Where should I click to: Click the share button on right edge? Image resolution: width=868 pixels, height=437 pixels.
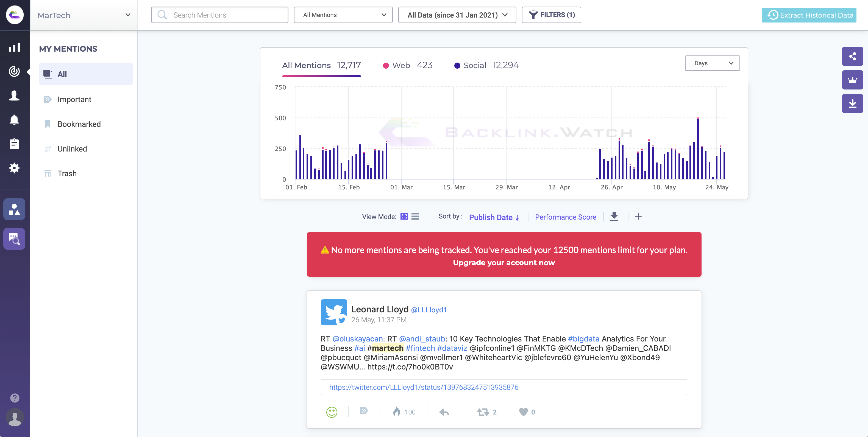tap(853, 56)
